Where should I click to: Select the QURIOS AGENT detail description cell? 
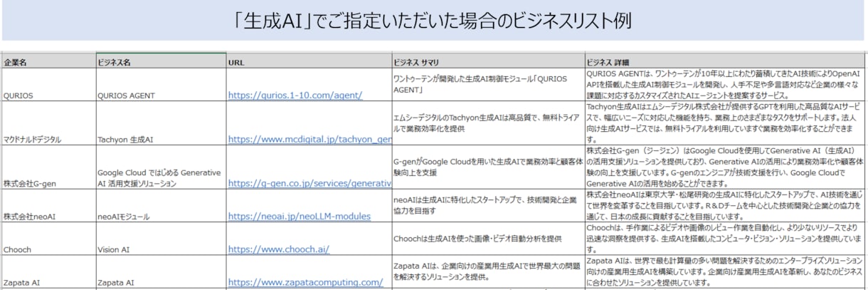tap(726, 85)
